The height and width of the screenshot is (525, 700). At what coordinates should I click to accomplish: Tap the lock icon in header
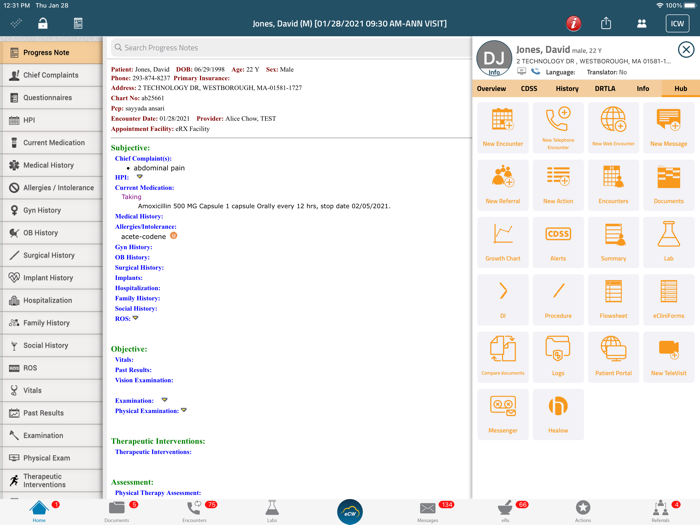[42, 23]
